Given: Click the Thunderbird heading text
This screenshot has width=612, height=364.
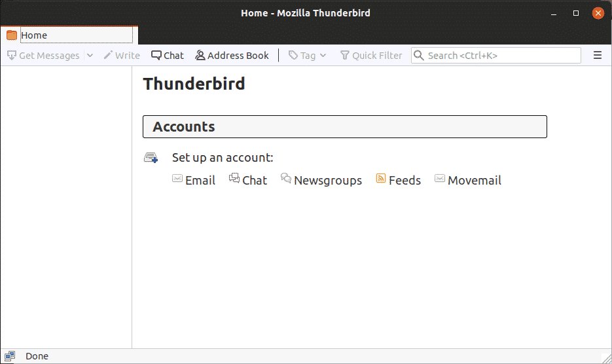Looking at the screenshot, I should [194, 84].
